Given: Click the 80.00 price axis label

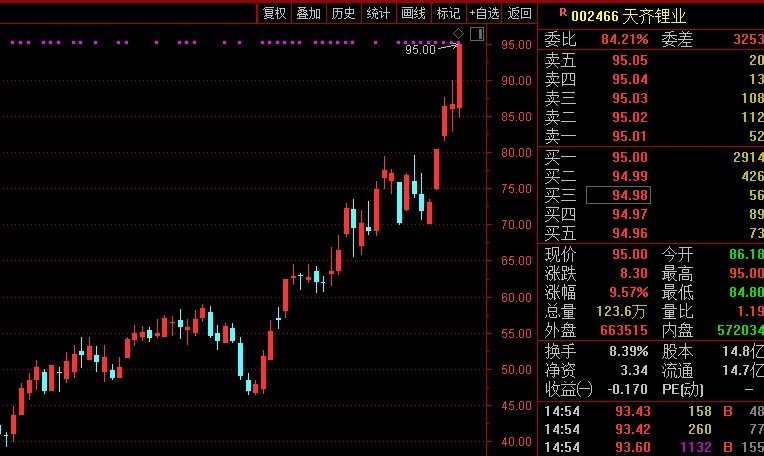Looking at the screenshot, I should 516,153.
